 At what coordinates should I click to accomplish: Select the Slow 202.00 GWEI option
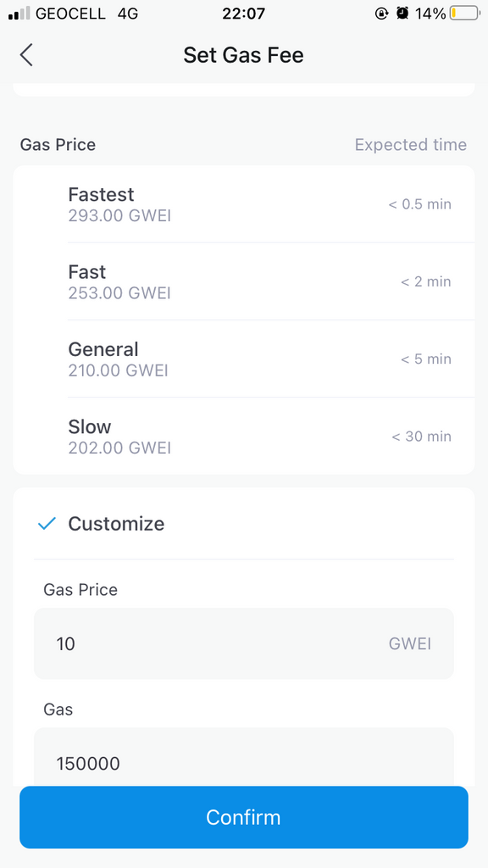click(243, 436)
